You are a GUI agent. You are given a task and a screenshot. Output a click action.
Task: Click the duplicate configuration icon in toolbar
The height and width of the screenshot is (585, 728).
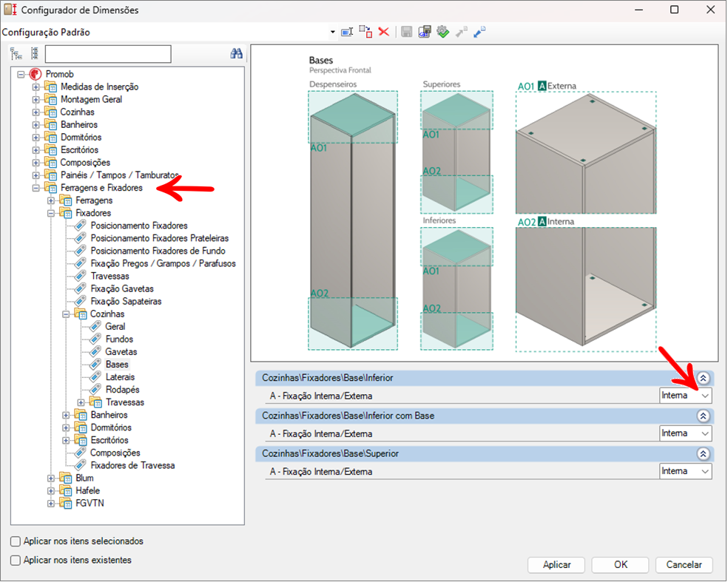pos(365,32)
